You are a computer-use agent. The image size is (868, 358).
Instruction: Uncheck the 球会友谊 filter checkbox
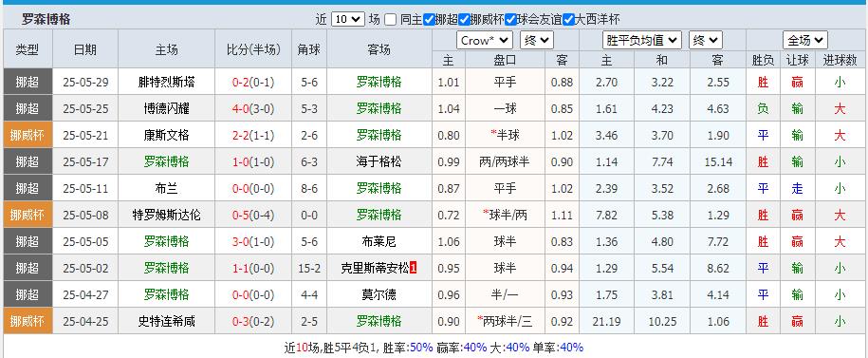[511, 20]
